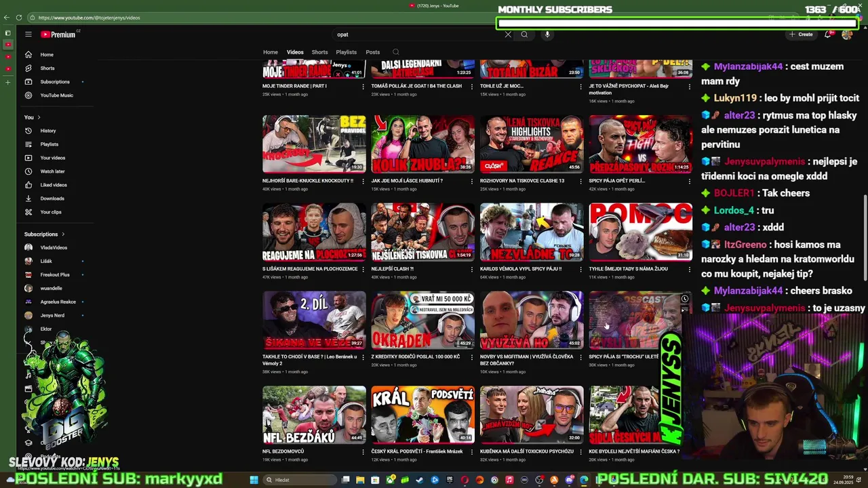Viewport: 868px width, 488px height.
Task: Open options menu for TOMÁŠ POLLÁK video
Action: coord(472,87)
